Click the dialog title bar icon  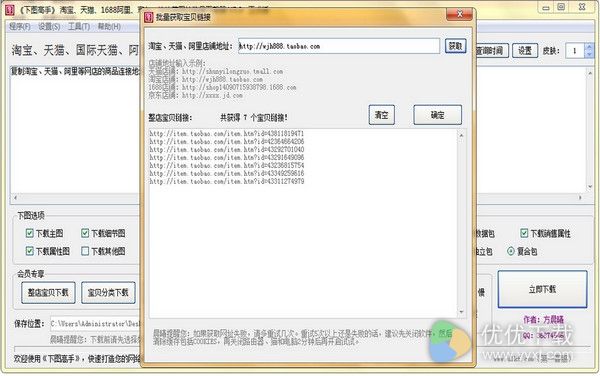149,17
